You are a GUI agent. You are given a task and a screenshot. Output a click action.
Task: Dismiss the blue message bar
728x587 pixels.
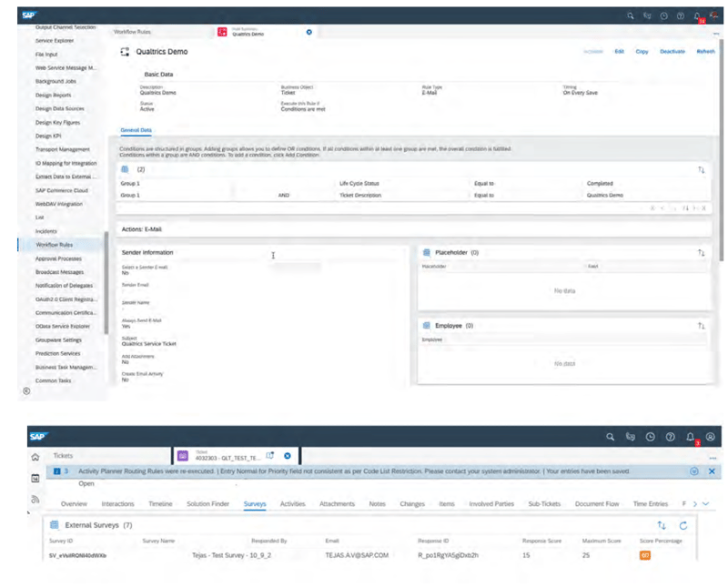(712, 471)
